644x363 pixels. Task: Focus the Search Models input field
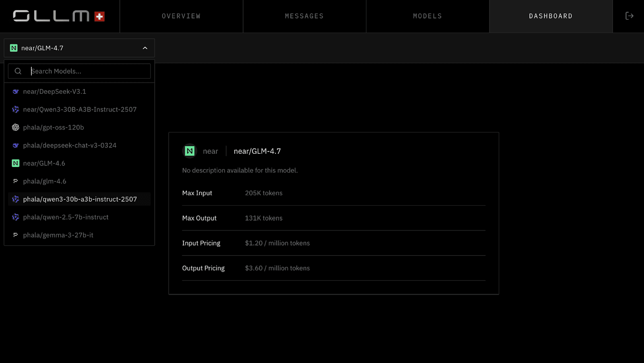[x=79, y=71]
